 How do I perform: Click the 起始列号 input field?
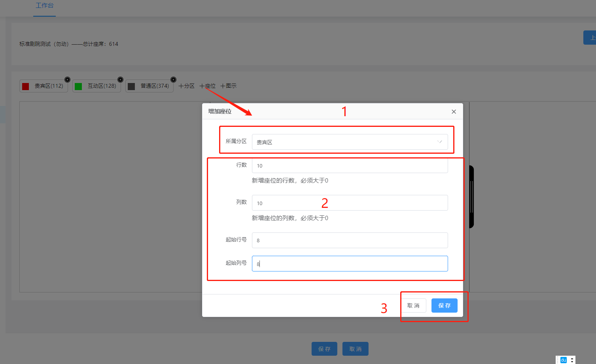pos(350,264)
